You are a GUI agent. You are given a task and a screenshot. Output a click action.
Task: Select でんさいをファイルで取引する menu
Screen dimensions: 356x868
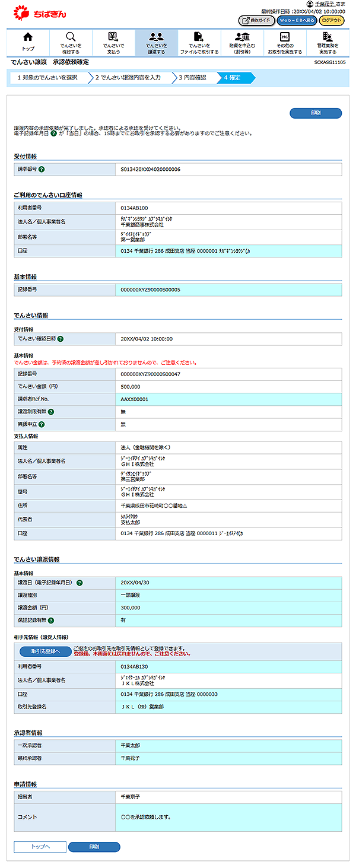(199, 42)
